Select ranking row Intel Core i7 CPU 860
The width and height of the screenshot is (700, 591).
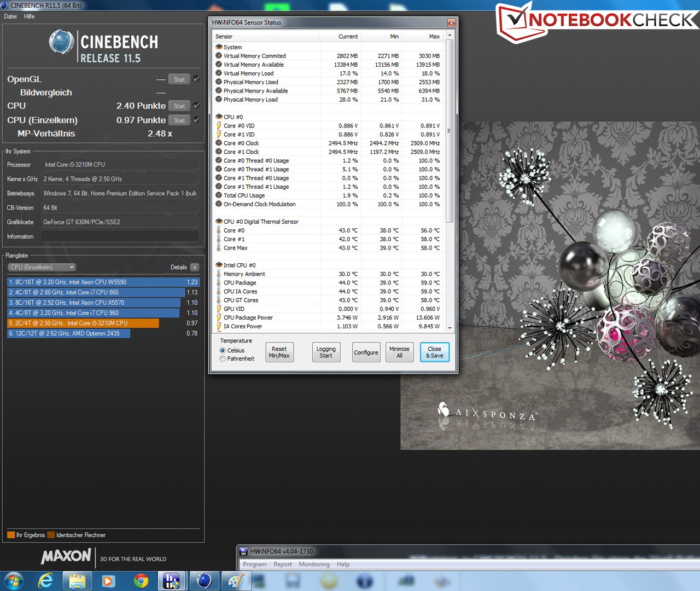click(103, 292)
